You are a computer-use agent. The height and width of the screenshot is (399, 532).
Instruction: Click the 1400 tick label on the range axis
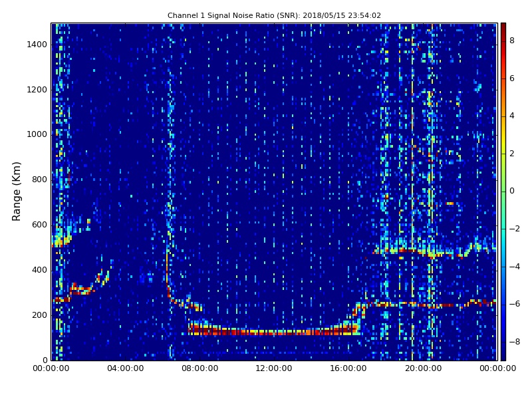[x=37, y=45]
